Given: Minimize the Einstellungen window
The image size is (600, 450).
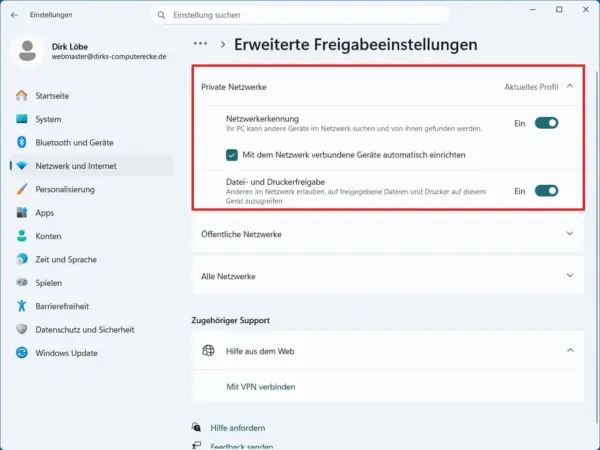Looking at the screenshot, I should pyautogui.click(x=533, y=10).
